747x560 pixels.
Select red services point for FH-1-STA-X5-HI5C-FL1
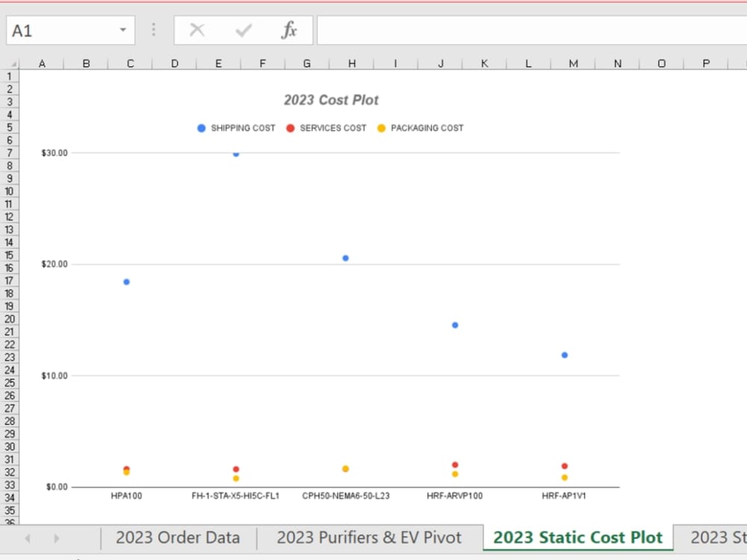(x=236, y=470)
